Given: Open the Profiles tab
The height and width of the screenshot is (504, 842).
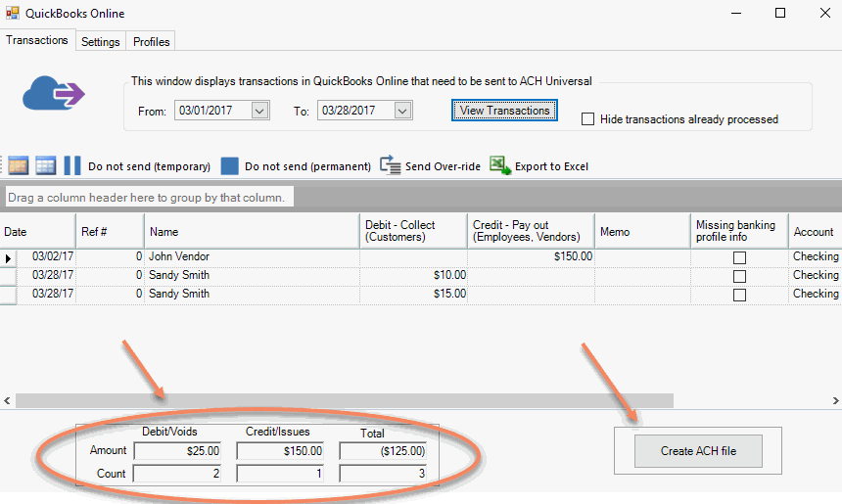Looking at the screenshot, I should [x=152, y=42].
